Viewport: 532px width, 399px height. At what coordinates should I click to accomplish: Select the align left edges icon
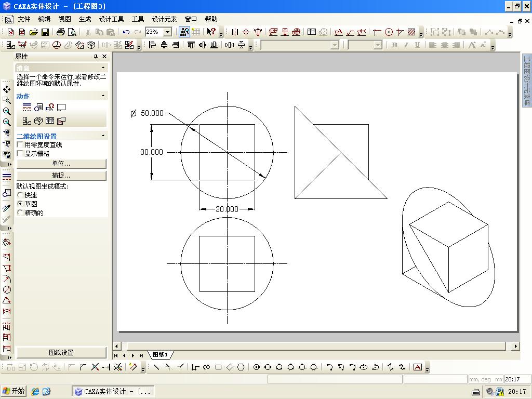point(153,45)
